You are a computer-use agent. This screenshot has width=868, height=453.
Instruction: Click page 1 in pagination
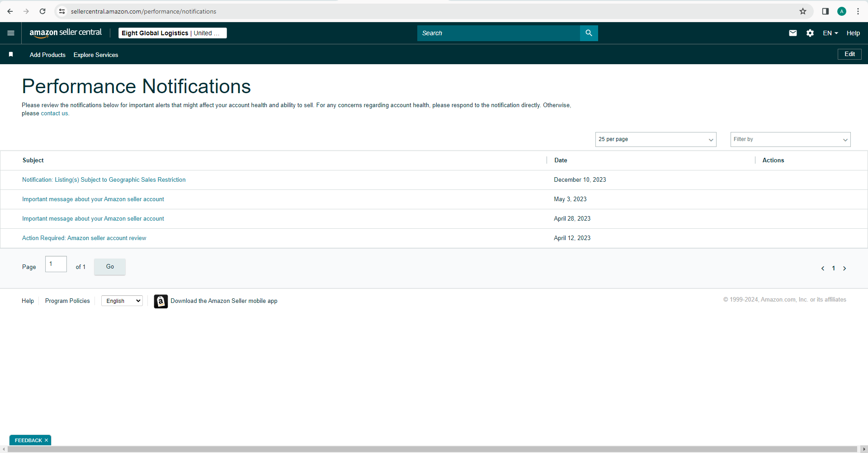834,269
